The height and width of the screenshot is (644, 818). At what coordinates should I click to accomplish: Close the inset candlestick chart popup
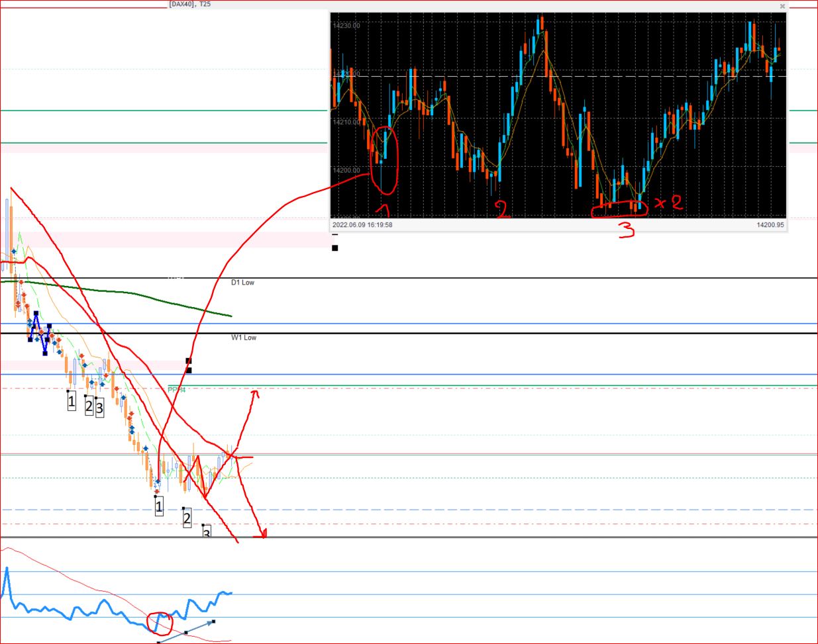pos(782,7)
